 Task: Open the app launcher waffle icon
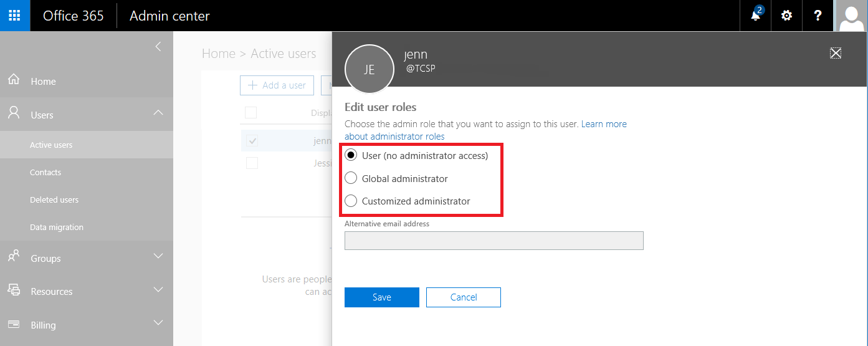(15, 16)
